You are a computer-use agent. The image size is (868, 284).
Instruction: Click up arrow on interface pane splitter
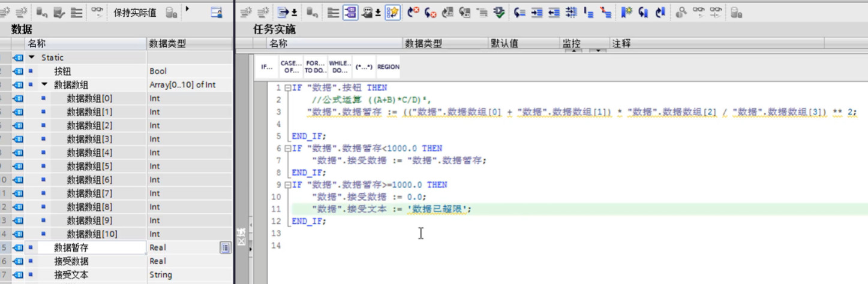(x=574, y=51)
